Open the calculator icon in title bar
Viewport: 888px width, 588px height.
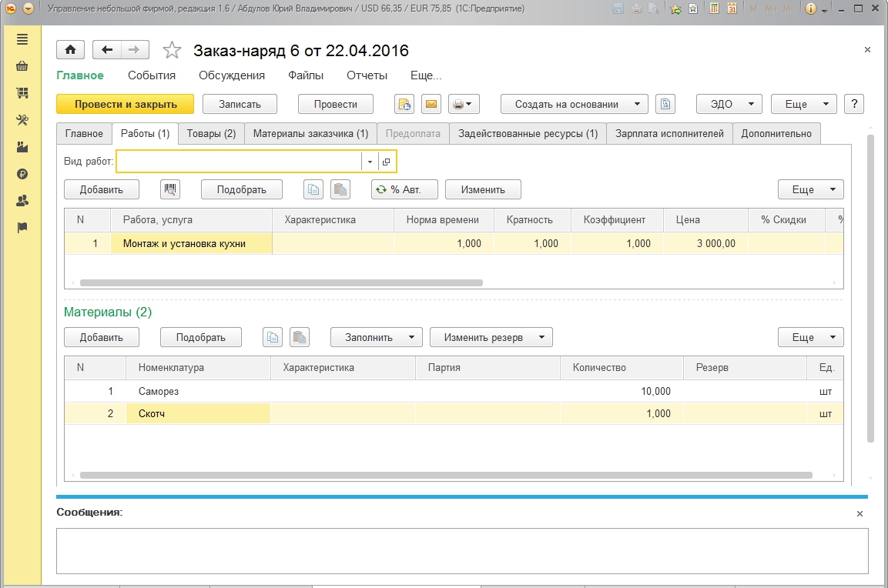[715, 8]
